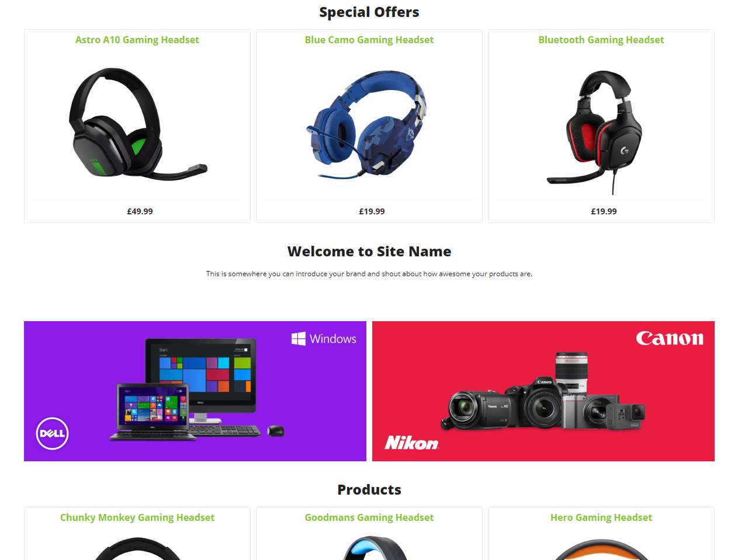738x560 pixels.
Task: Open the Bluetooth Gaming Headset title link
Action: tap(601, 40)
